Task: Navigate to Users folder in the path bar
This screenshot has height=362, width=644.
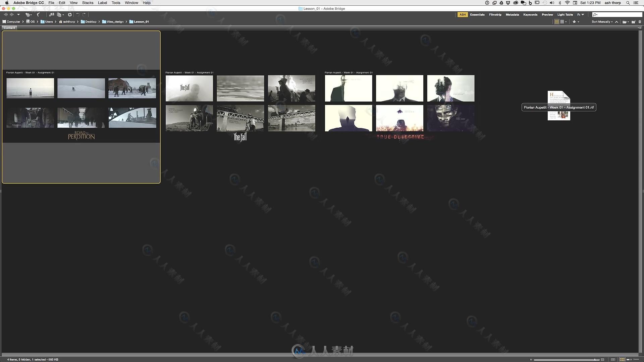Action: pyautogui.click(x=47, y=22)
